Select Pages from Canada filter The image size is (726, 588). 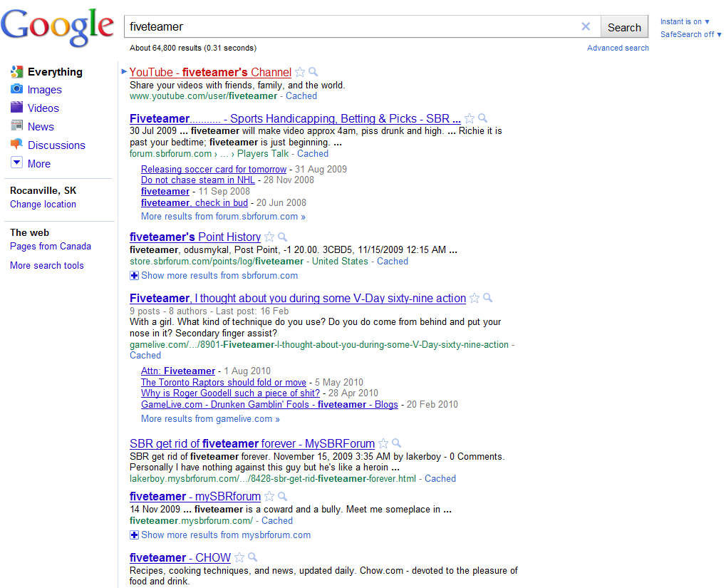(x=51, y=247)
